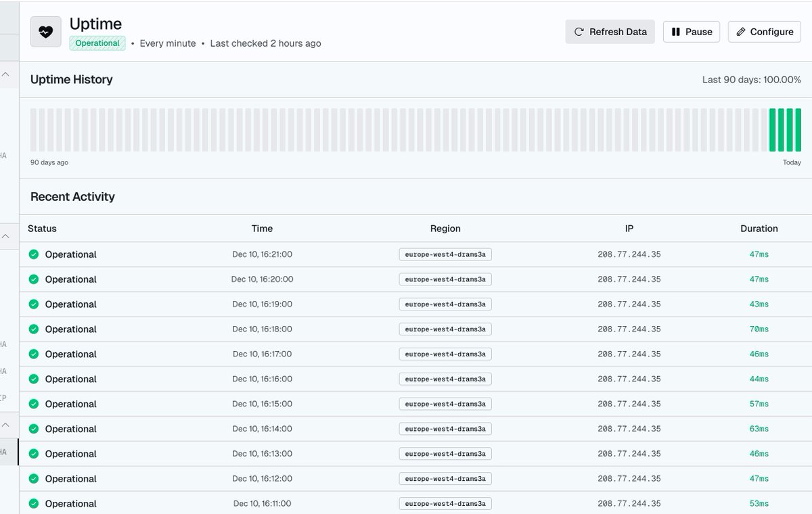Screen dimensions: 812x514
Task: Click IP address in the 16:14:00 row
Action: [629, 429]
